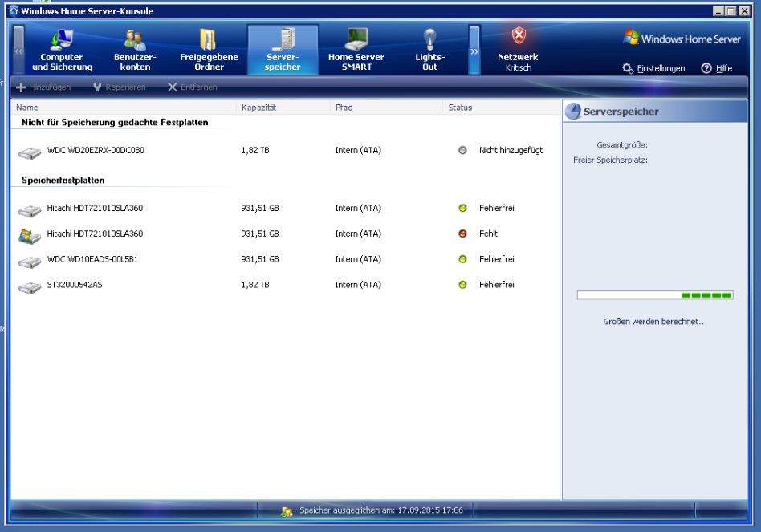Maximize the Windows Home Server-Konsole window
This screenshot has height=532, width=761.
[x=731, y=10]
